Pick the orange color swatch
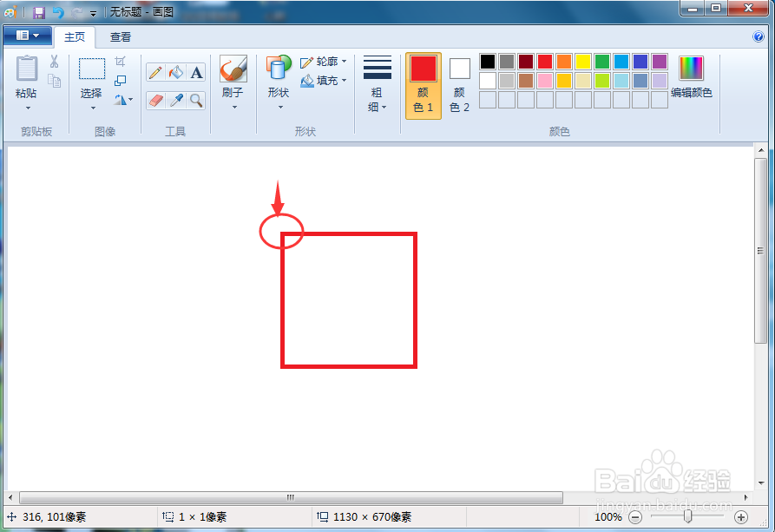Image resolution: width=775 pixels, height=532 pixels. (564, 62)
